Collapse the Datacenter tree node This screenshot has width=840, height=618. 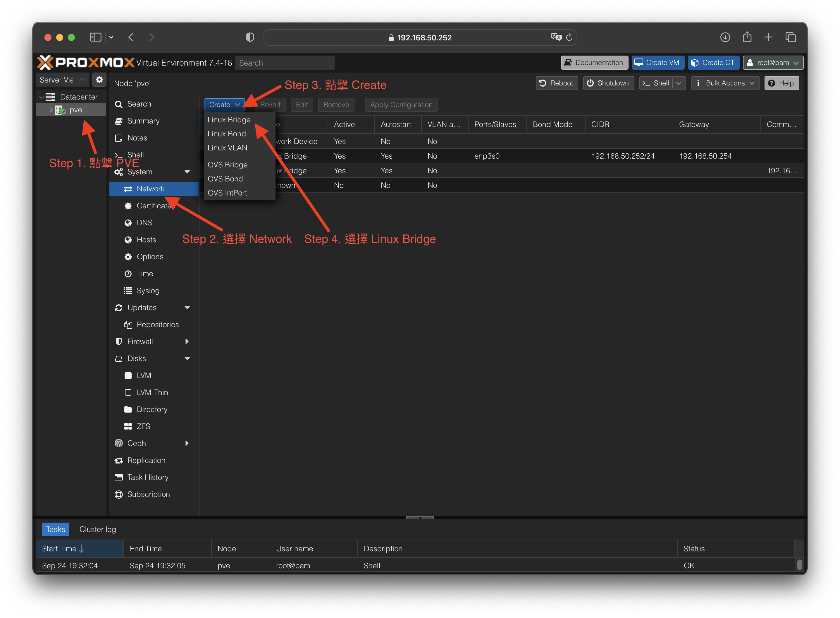(42, 97)
